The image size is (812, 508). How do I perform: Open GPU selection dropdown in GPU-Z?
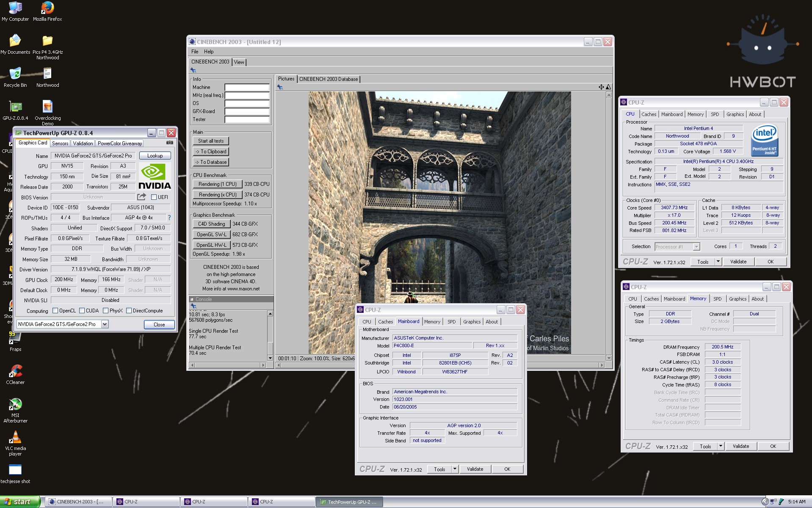[105, 324]
